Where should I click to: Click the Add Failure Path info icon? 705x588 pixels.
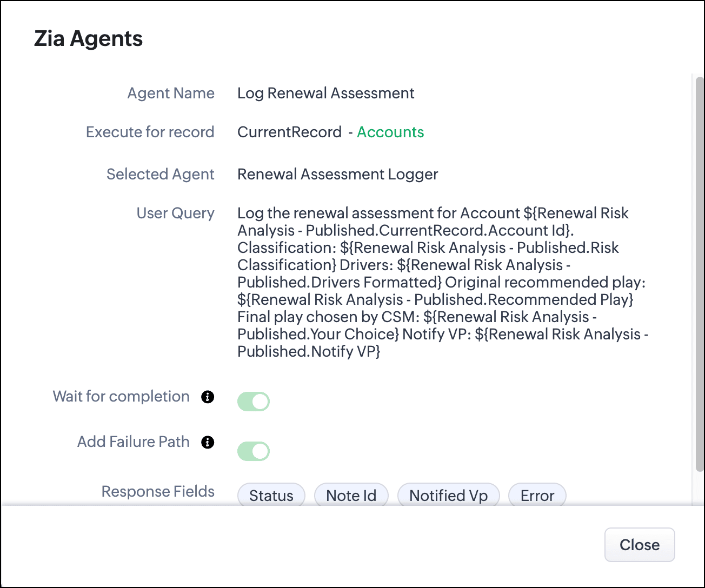(x=208, y=442)
